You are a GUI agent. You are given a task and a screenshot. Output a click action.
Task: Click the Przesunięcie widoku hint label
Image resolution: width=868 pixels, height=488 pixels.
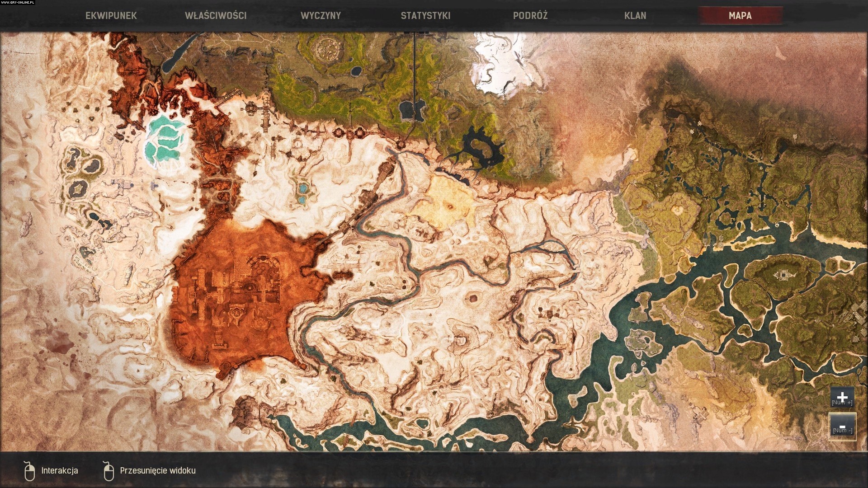pyautogui.click(x=158, y=470)
